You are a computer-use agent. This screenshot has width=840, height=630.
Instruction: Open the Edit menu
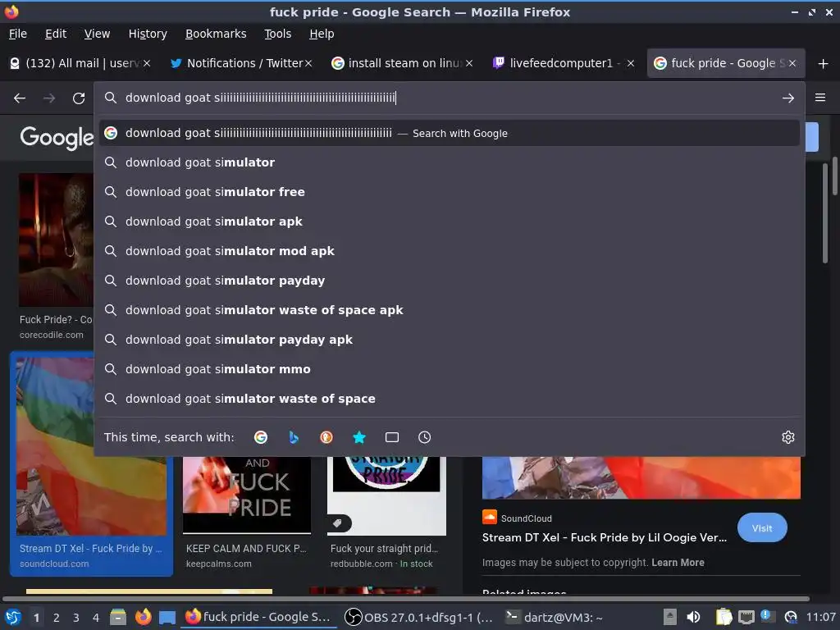pyautogui.click(x=56, y=34)
